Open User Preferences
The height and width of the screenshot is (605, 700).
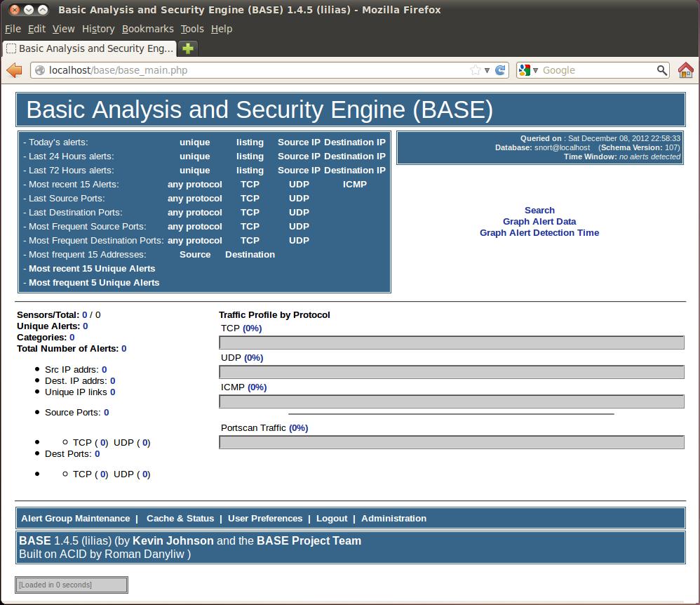tap(265, 518)
